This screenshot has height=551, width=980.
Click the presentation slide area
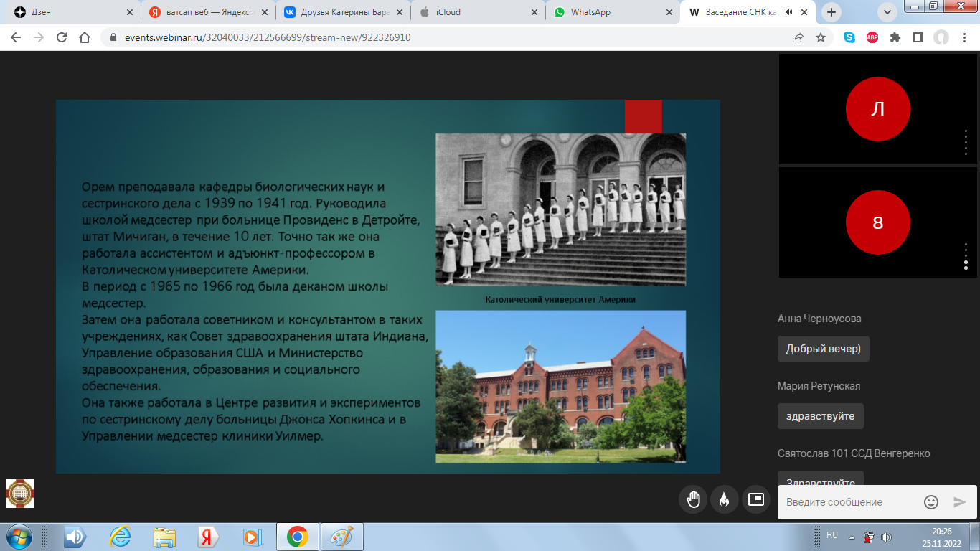pos(387,287)
